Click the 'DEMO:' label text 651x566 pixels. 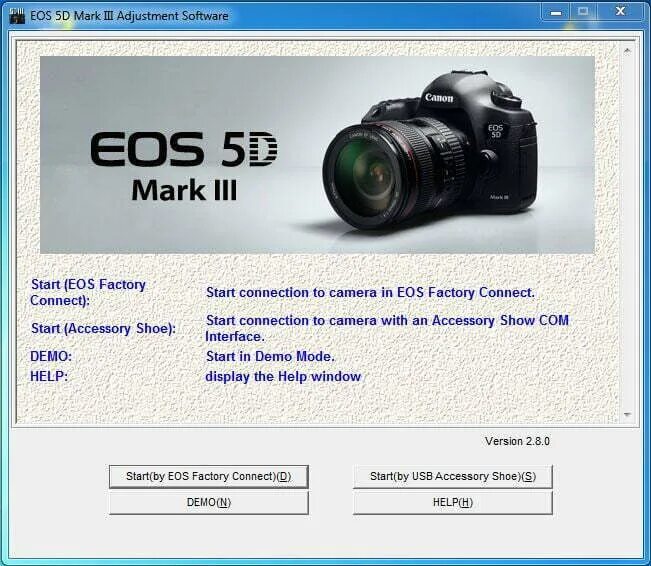point(51,356)
